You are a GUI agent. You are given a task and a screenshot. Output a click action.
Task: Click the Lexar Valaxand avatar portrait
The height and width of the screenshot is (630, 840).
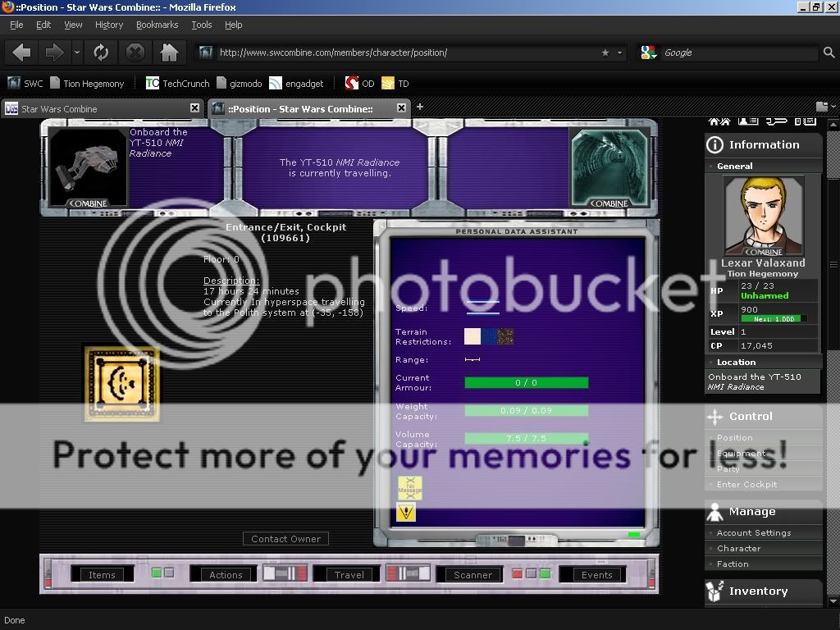(x=764, y=216)
